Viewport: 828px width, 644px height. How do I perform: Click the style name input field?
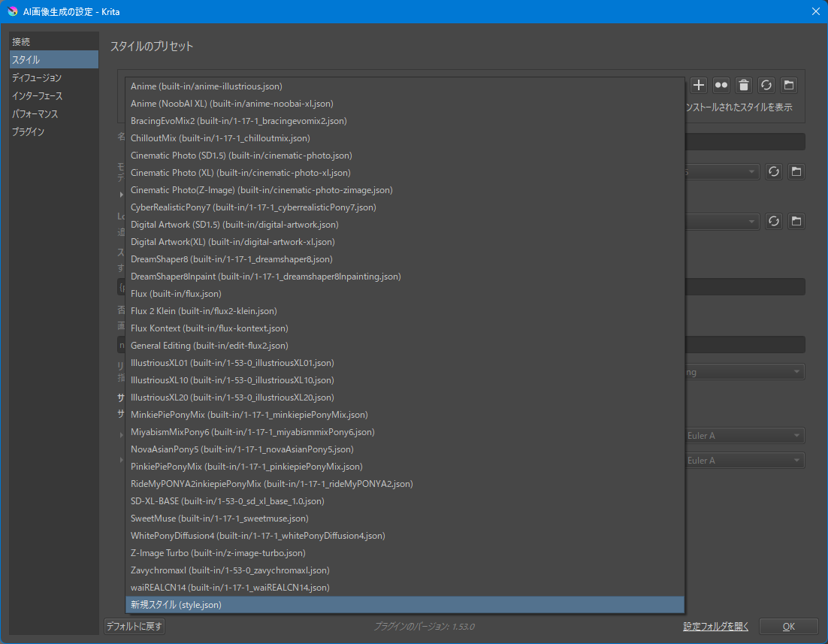pos(745,141)
